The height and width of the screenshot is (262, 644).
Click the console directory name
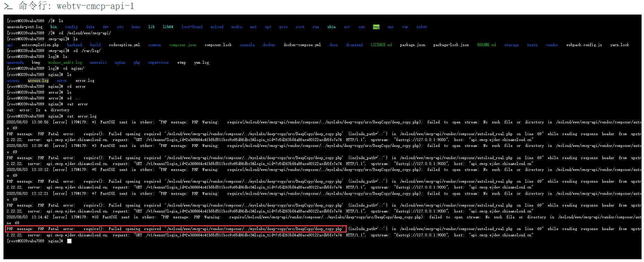point(247,45)
